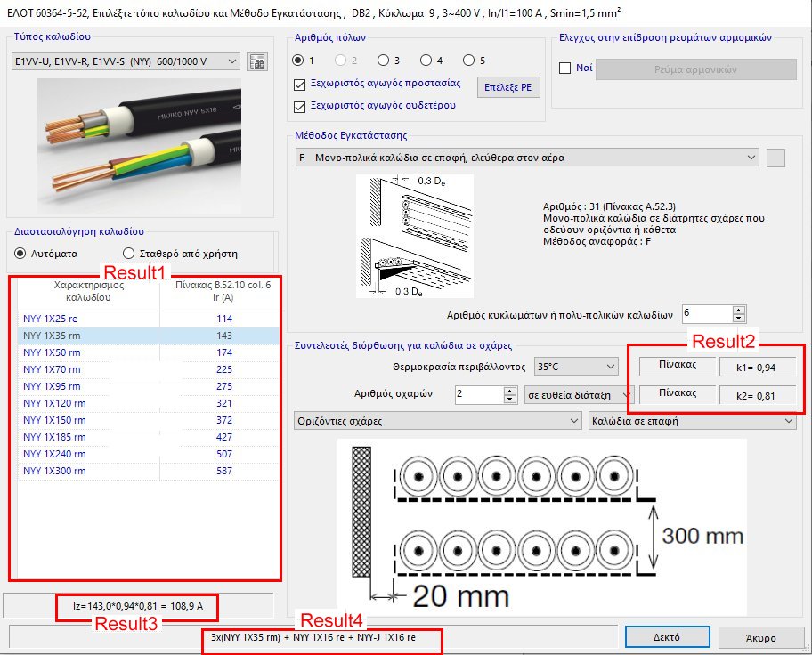Click 3x(NYY 1X35 rm) cable result text
Image resolution: width=812 pixels, height=655 pixels.
[313, 637]
